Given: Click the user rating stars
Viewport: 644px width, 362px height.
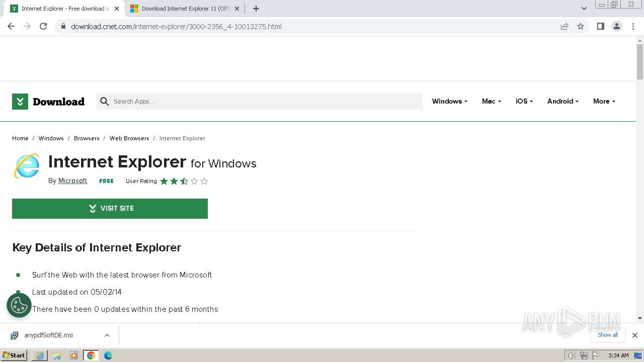Looking at the screenshot, I should click(x=184, y=181).
